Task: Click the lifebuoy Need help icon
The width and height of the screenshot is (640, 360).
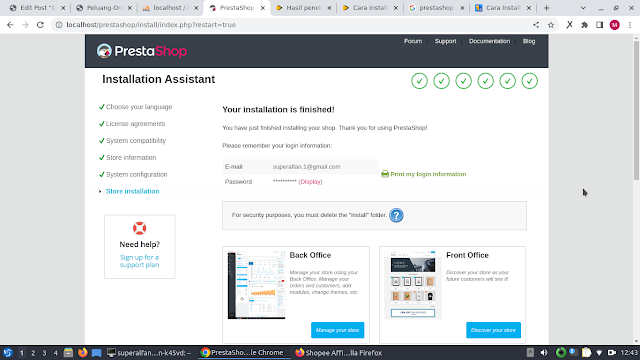Action: (x=139, y=228)
